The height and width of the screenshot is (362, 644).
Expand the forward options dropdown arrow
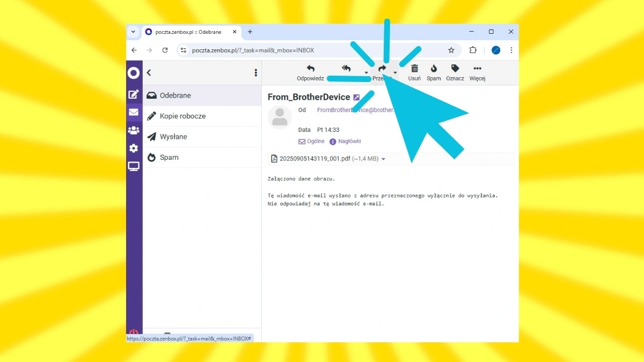[x=395, y=73]
